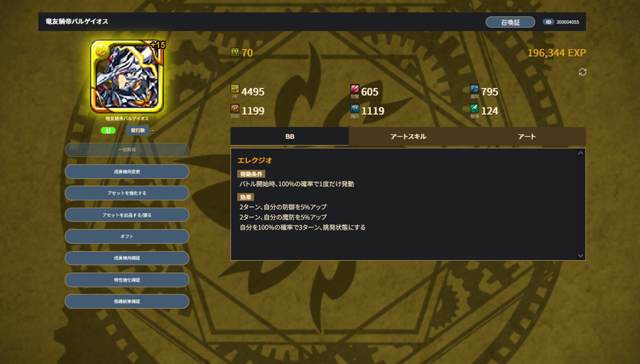
Task: Click the green U rarity badge
Action: tap(108, 131)
